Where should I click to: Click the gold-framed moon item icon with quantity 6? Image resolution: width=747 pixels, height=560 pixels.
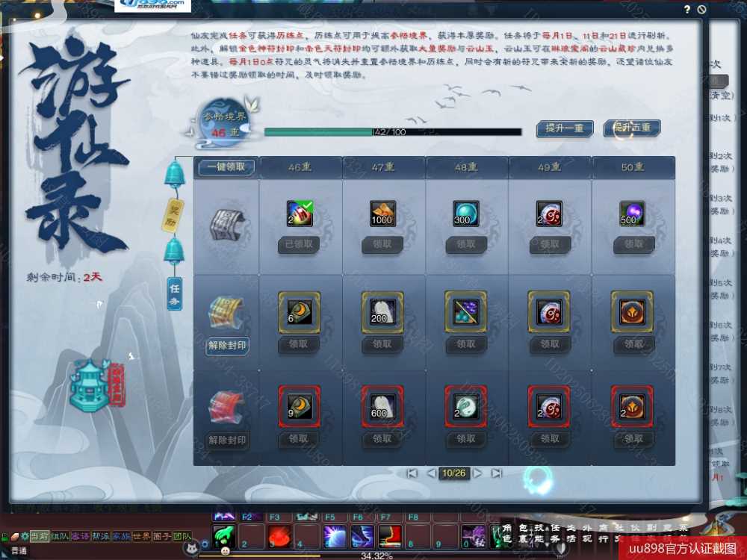tap(300, 312)
